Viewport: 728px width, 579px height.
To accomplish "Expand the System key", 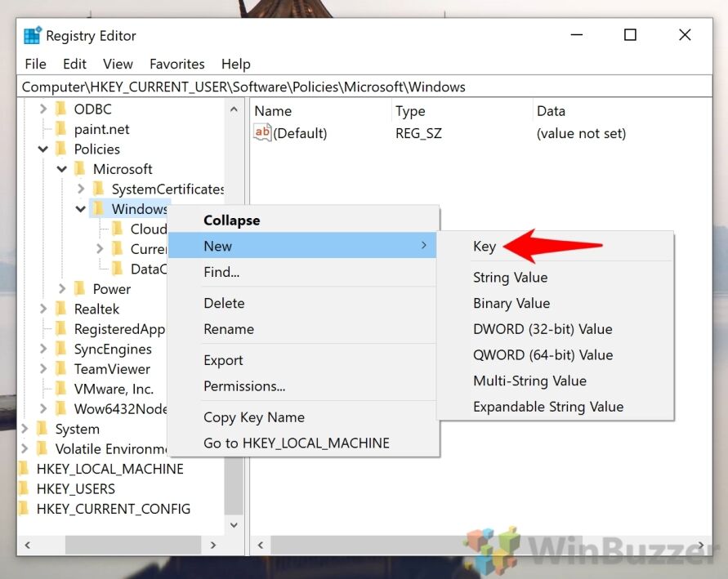I will [x=25, y=428].
